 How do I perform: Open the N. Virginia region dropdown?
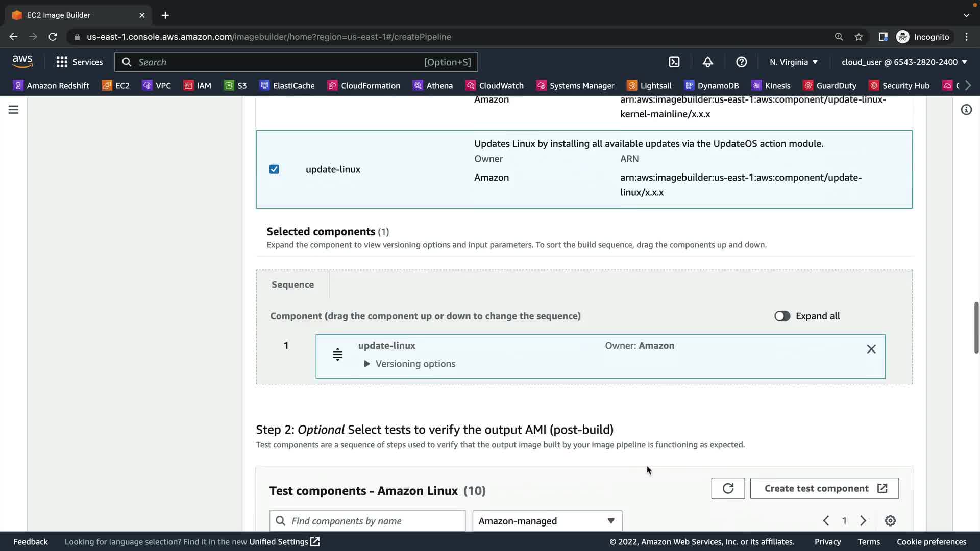[x=794, y=62]
